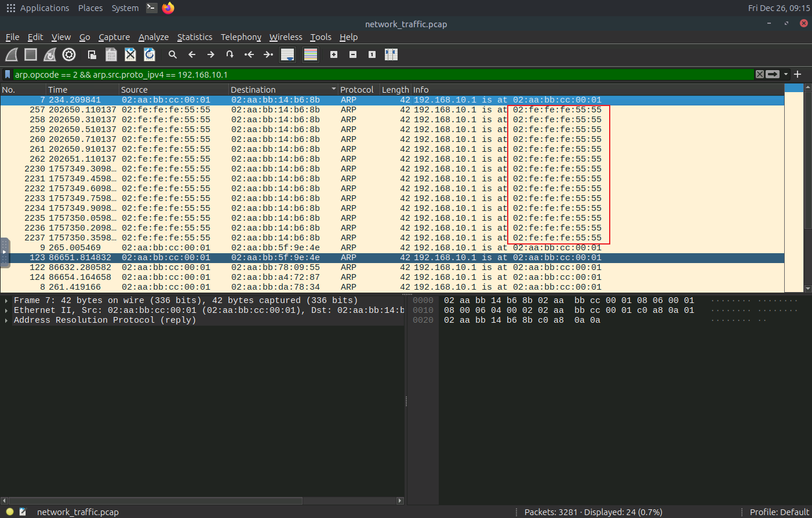Image resolution: width=812 pixels, height=518 pixels.
Task: Click the zoom in plus icon
Action: pos(334,54)
